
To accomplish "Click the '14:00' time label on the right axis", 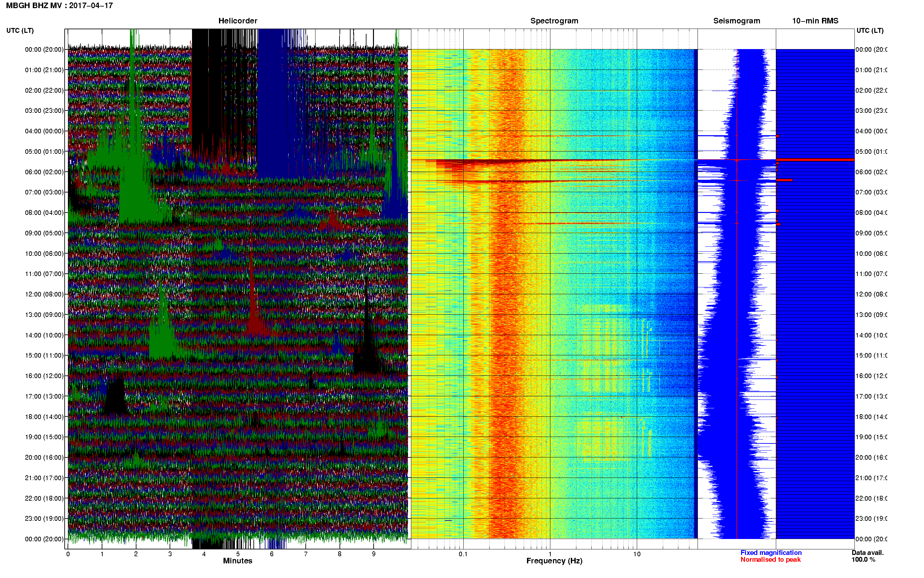I will click(871, 335).
